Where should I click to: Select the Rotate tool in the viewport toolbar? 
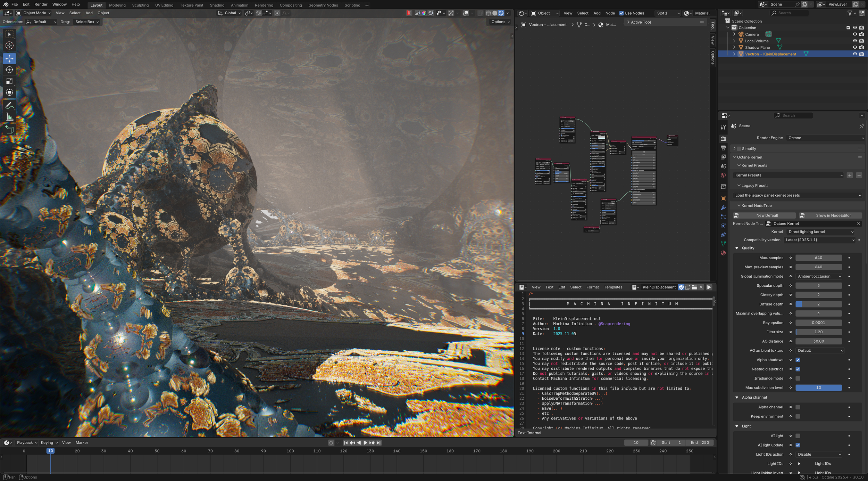point(9,70)
